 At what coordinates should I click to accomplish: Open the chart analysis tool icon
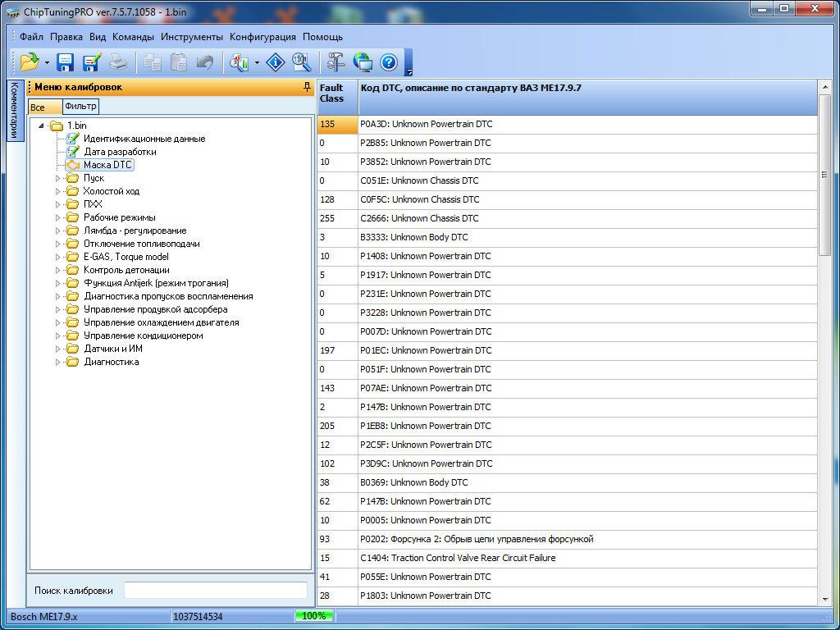tap(240, 62)
